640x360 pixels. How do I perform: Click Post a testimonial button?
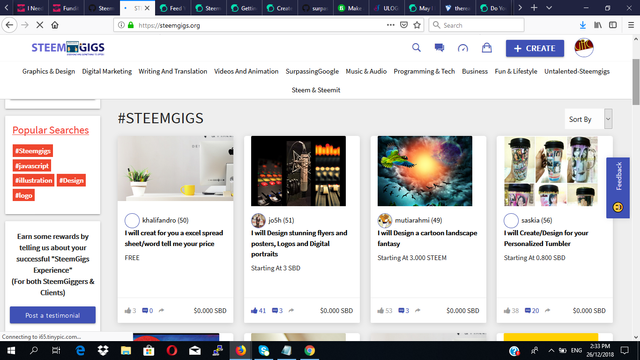[x=53, y=315]
